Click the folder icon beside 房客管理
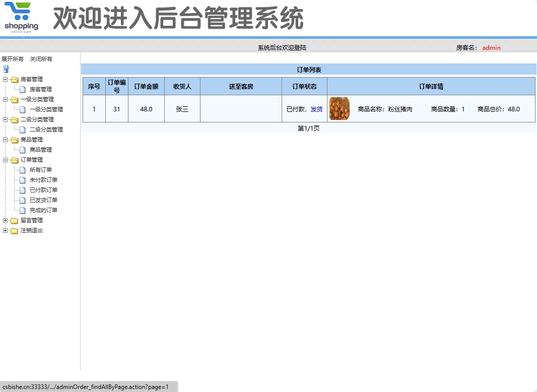This screenshot has width=537, height=392. tap(15, 79)
